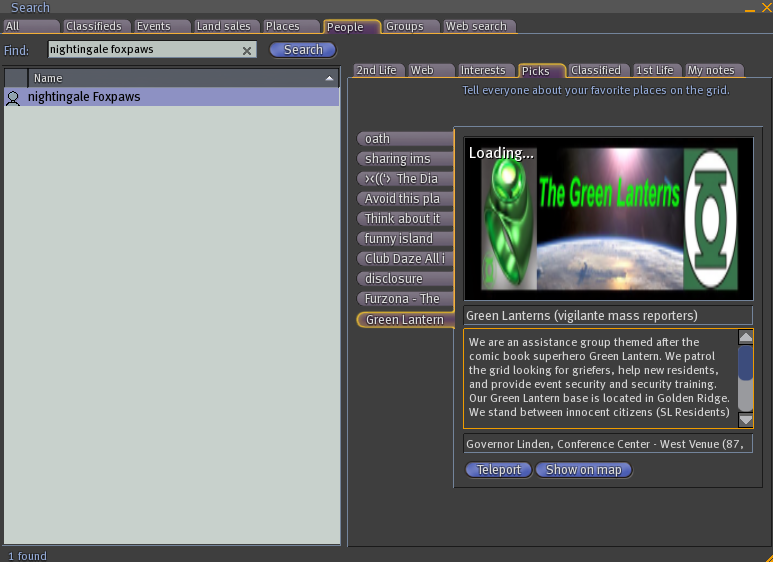Click the description box scrollbar thumb
Image resolution: width=773 pixels, height=562 pixels.
[745, 363]
